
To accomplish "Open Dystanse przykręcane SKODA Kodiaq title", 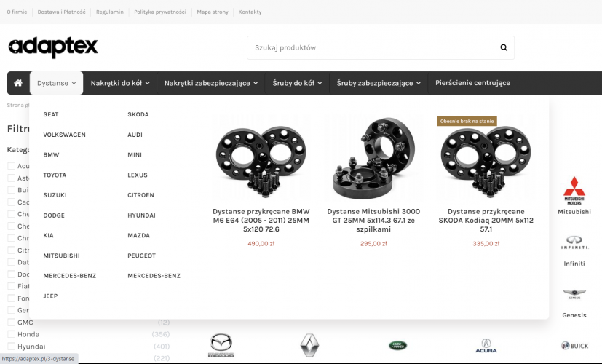I will click(x=486, y=221).
